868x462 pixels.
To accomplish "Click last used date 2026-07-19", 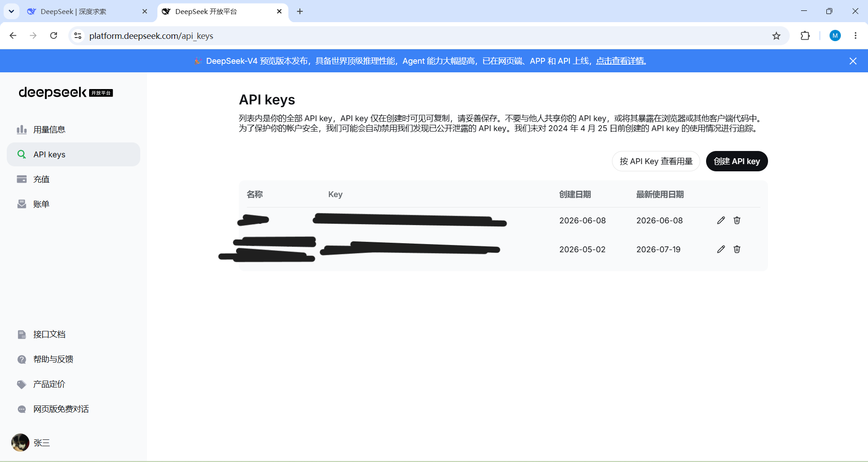I will (658, 250).
